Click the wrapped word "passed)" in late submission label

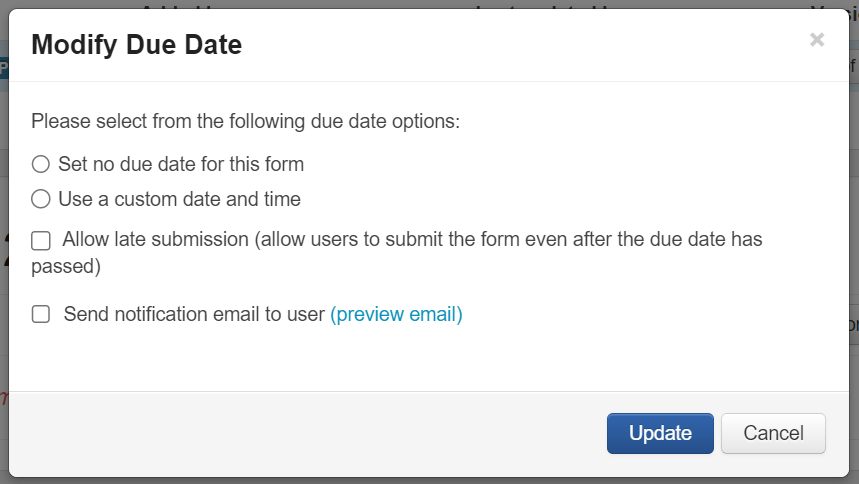(x=66, y=267)
